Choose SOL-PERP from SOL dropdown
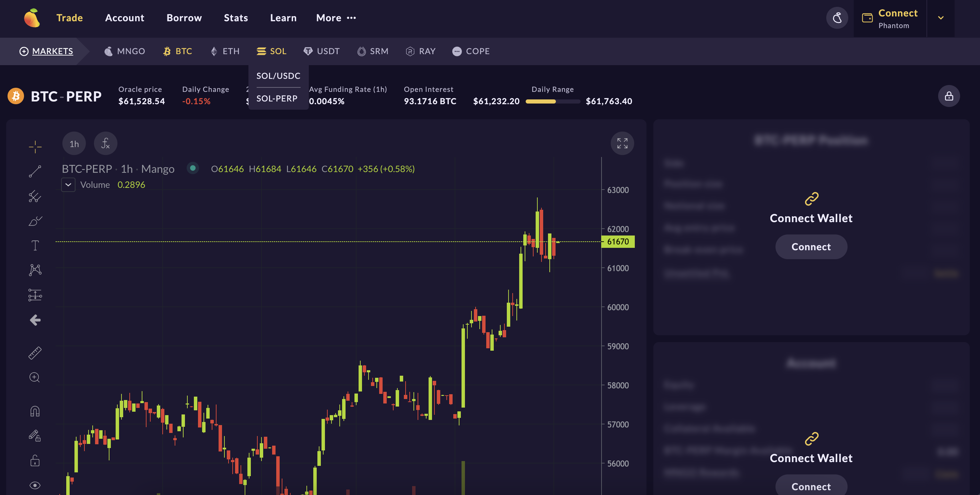This screenshot has width=980, height=495. 277,98
